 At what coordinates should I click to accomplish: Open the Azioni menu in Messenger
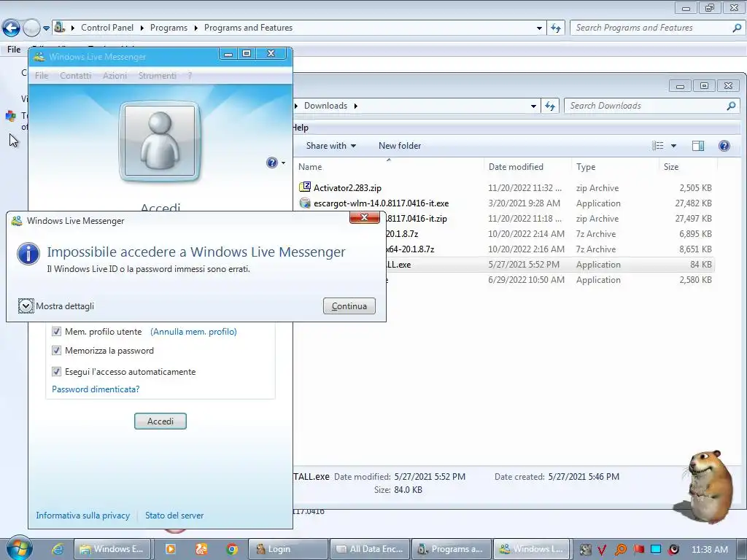pos(115,75)
